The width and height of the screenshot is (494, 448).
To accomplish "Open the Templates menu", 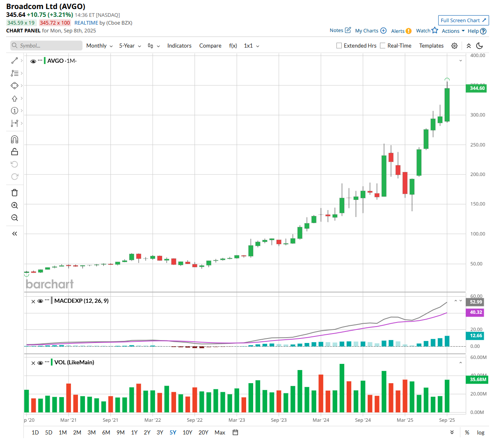I will (x=431, y=46).
